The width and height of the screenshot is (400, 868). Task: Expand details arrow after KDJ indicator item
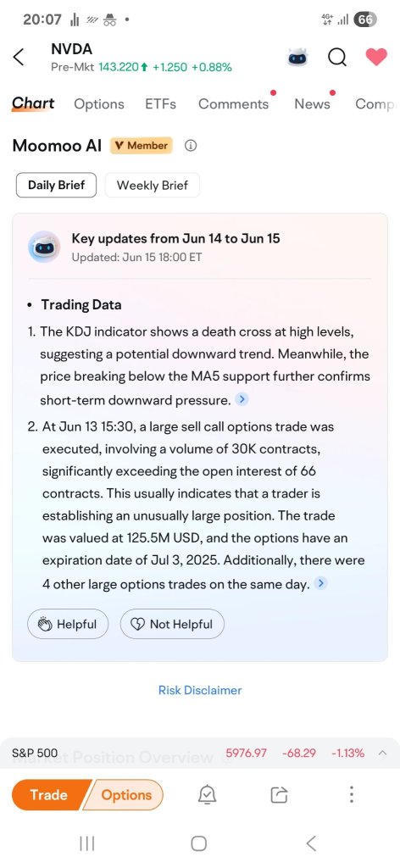coord(242,400)
